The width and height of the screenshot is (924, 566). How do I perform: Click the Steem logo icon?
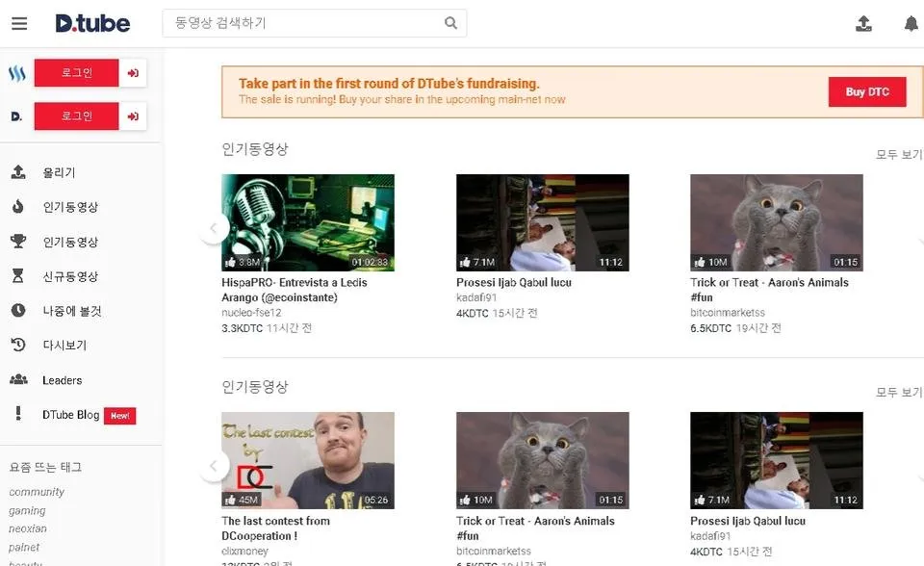coord(17,74)
